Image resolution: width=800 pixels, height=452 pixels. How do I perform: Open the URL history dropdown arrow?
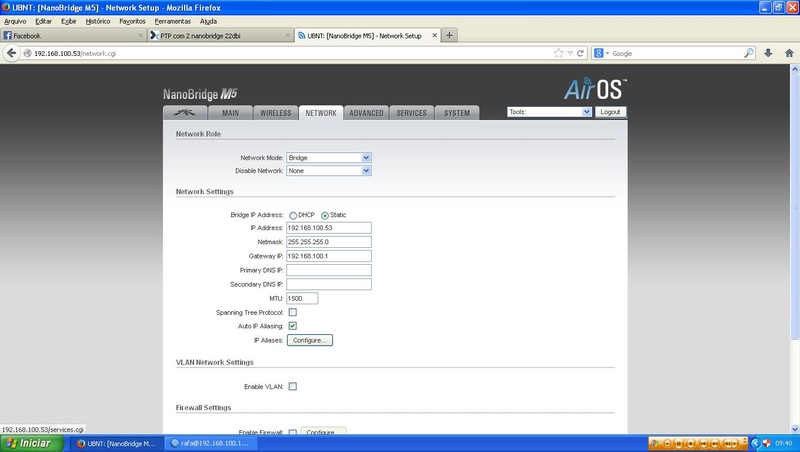point(570,53)
